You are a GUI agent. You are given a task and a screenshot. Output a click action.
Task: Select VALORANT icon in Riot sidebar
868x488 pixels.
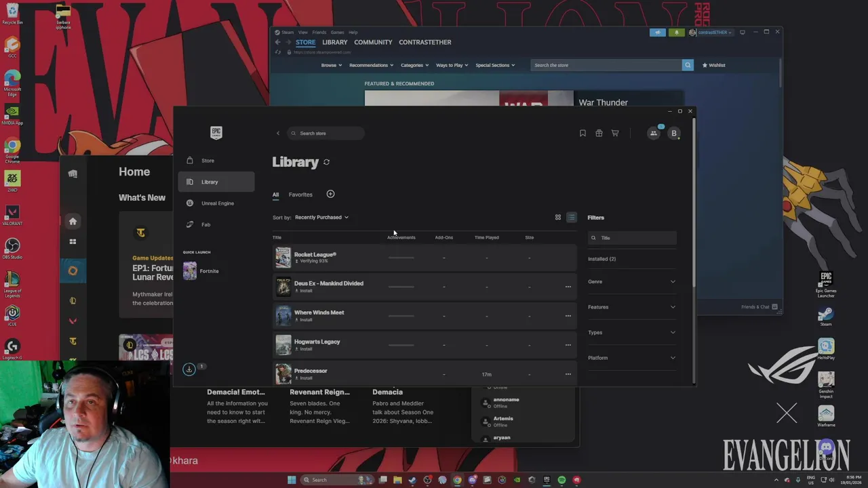(x=73, y=321)
